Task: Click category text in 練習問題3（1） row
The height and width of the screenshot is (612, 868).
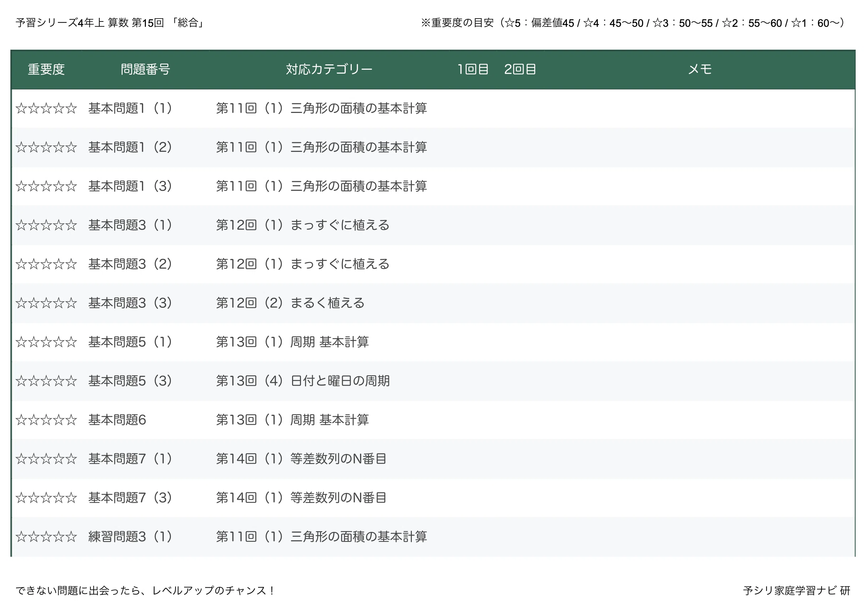Action: pyautogui.click(x=321, y=537)
